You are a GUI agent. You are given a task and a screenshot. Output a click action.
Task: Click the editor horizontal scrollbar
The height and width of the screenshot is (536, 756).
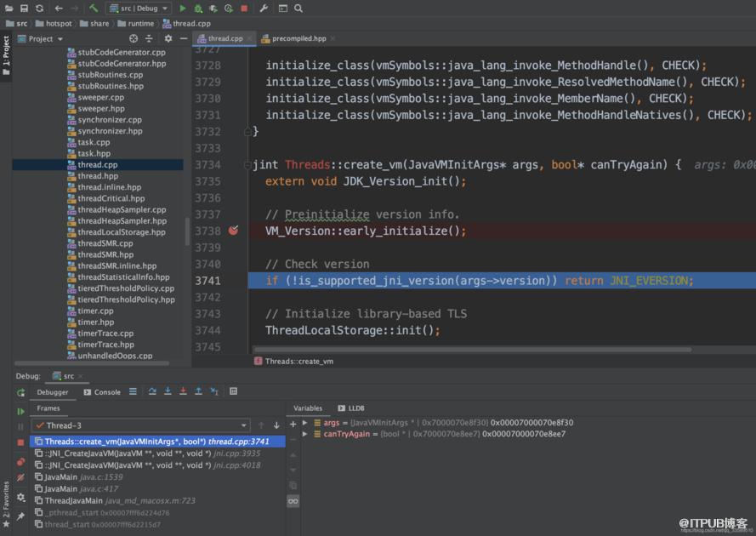click(473, 350)
